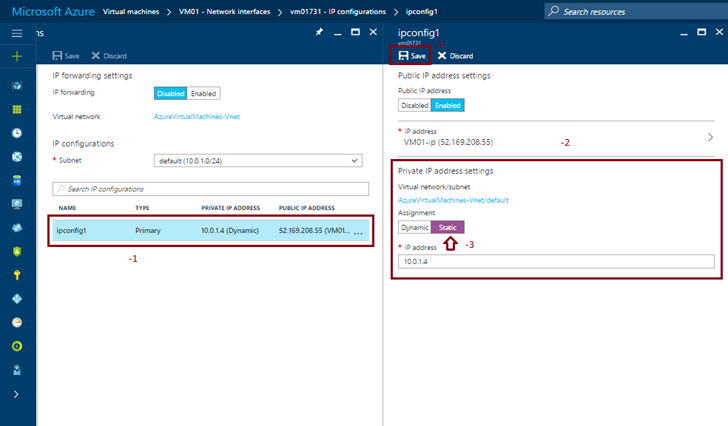Screen dimensions: 728x426
Task: Open person support icon in sidebar
Action: point(17,370)
